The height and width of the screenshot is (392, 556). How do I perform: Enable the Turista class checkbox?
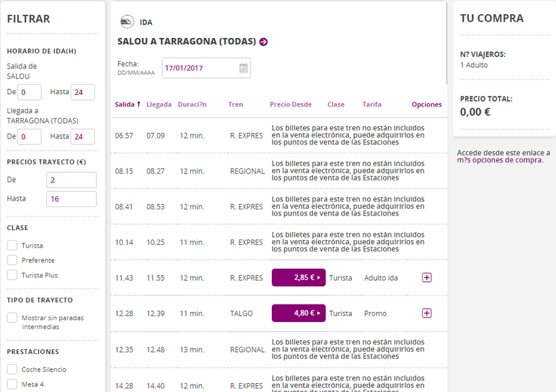(12, 246)
